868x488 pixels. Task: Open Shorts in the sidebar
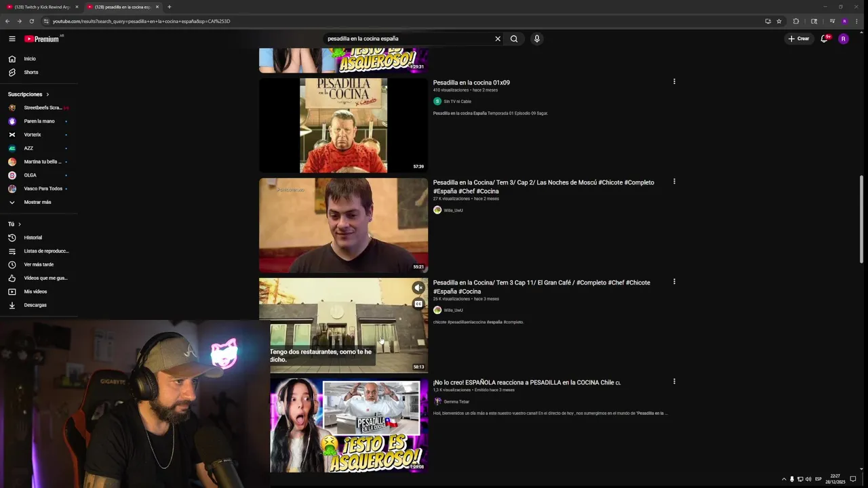(x=39, y=73)
